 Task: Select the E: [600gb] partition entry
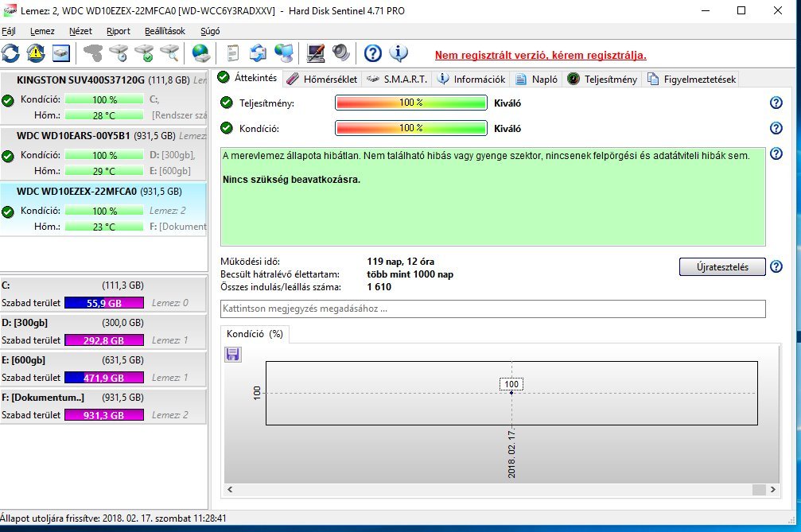click(x=103, y=369)
